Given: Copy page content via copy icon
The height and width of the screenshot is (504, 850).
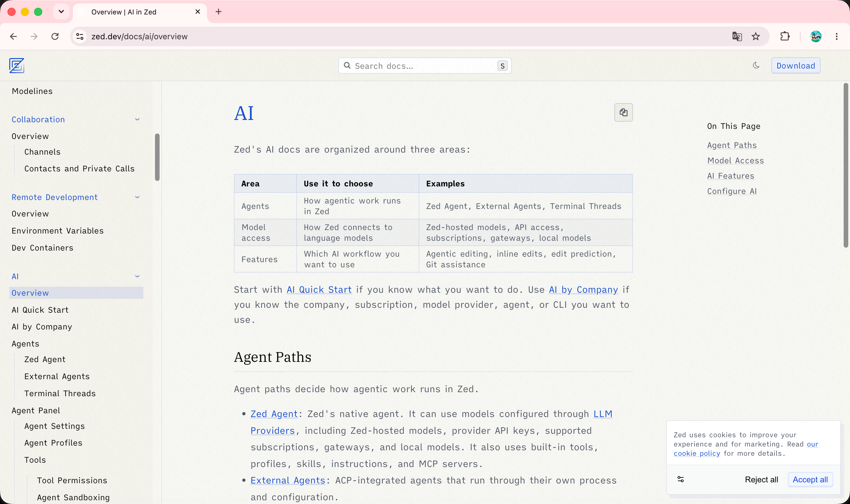Looking at the screenshot, I should point(623,112).
